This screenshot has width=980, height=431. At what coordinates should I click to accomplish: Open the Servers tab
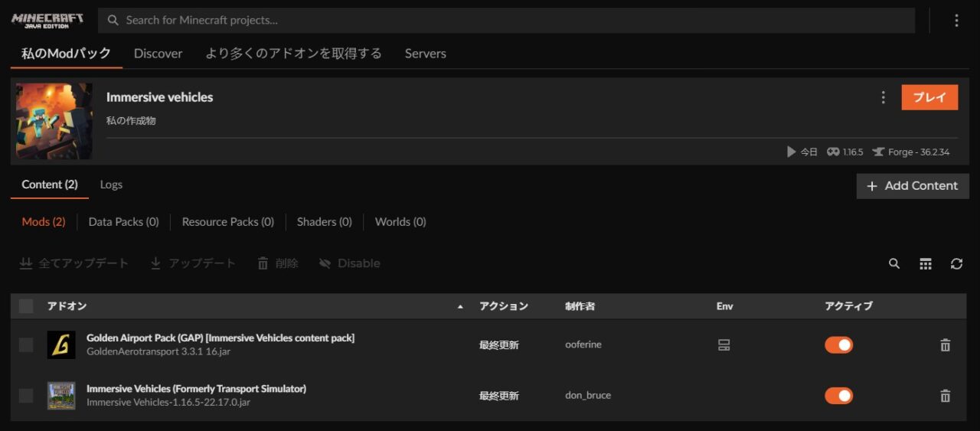pos(426,54)
